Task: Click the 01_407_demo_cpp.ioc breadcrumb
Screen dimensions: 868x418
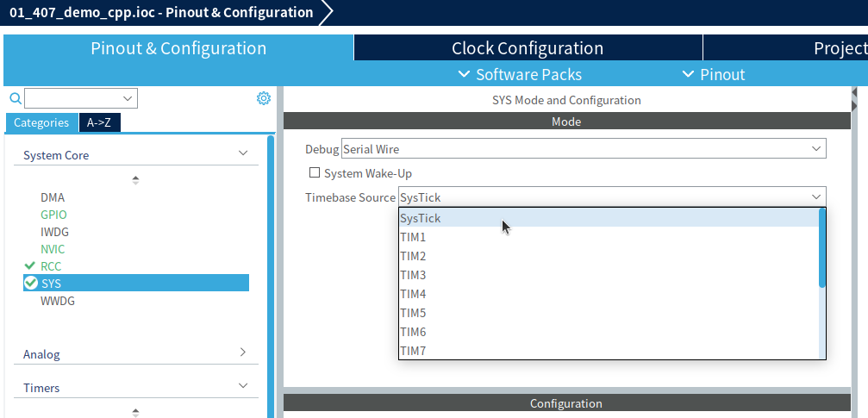Action: tap(160, 12)
